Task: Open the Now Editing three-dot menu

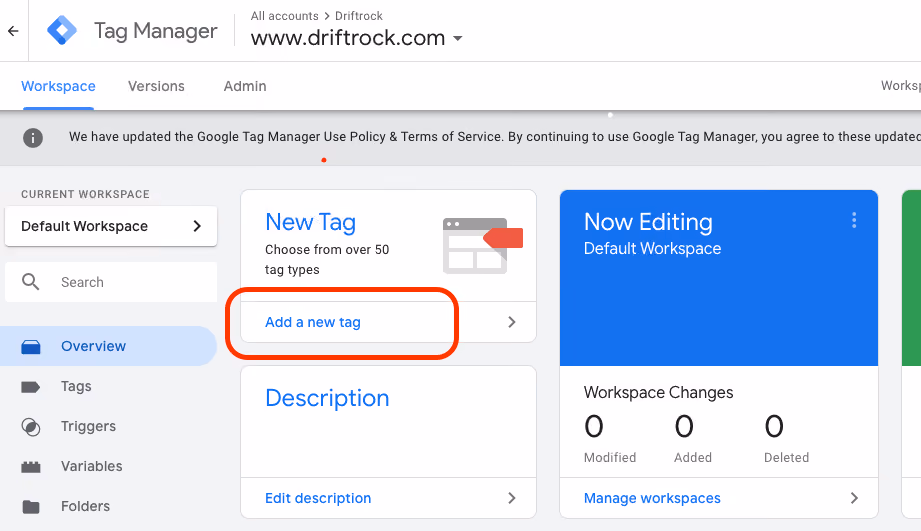Action: [854, 220]
